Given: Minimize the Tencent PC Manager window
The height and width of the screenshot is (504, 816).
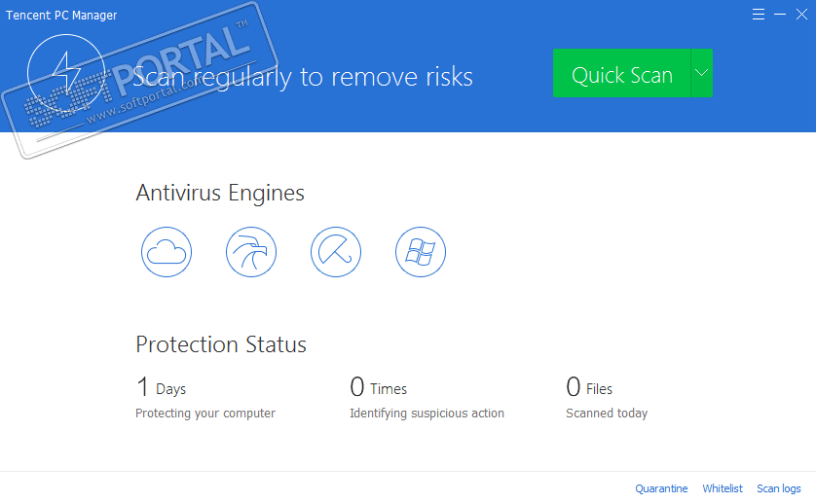Looking at the screenshot, I should [x=780, y=15].
